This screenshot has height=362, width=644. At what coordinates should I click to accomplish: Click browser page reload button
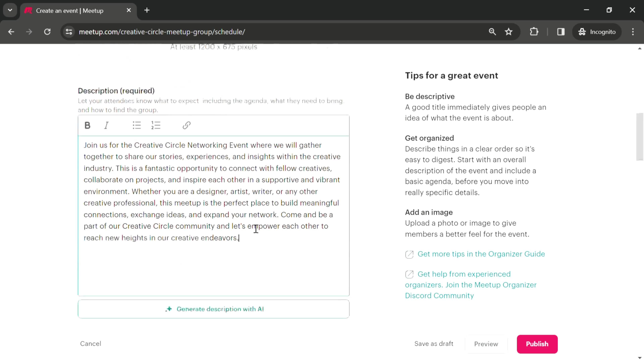click(x=47, y=31)
